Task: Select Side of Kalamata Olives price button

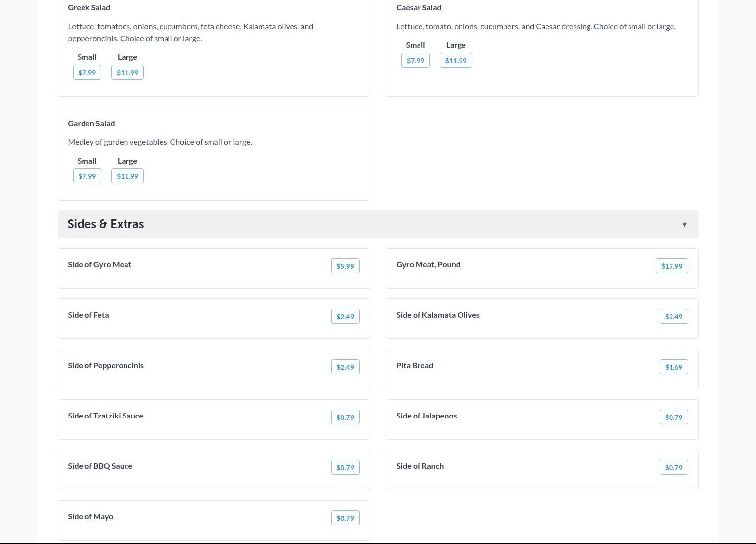Action: tap(673, 317)
